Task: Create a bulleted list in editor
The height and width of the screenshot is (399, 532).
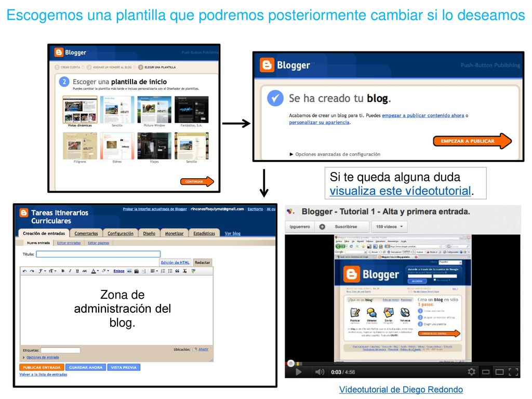Action: tap(170, 271)
